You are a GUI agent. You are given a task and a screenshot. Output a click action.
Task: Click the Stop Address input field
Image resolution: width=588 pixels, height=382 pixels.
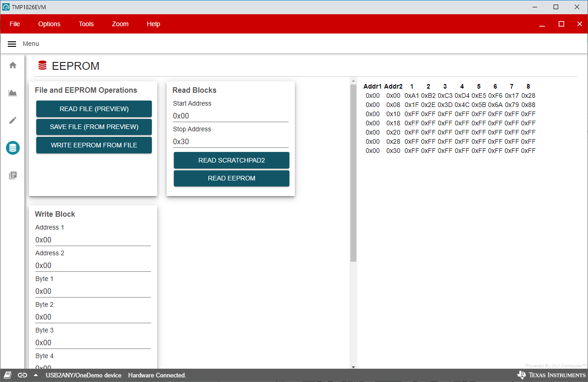231,141
